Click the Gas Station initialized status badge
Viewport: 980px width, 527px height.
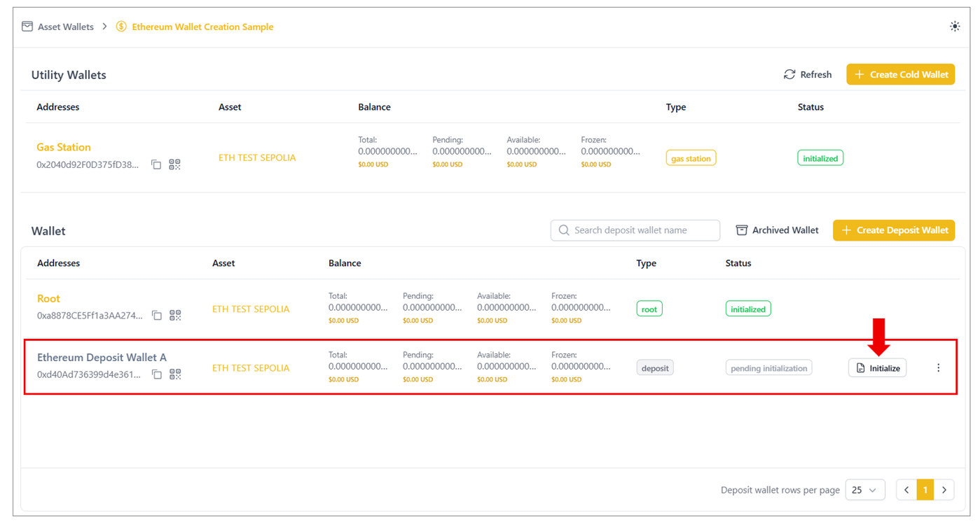coord(820,158)
